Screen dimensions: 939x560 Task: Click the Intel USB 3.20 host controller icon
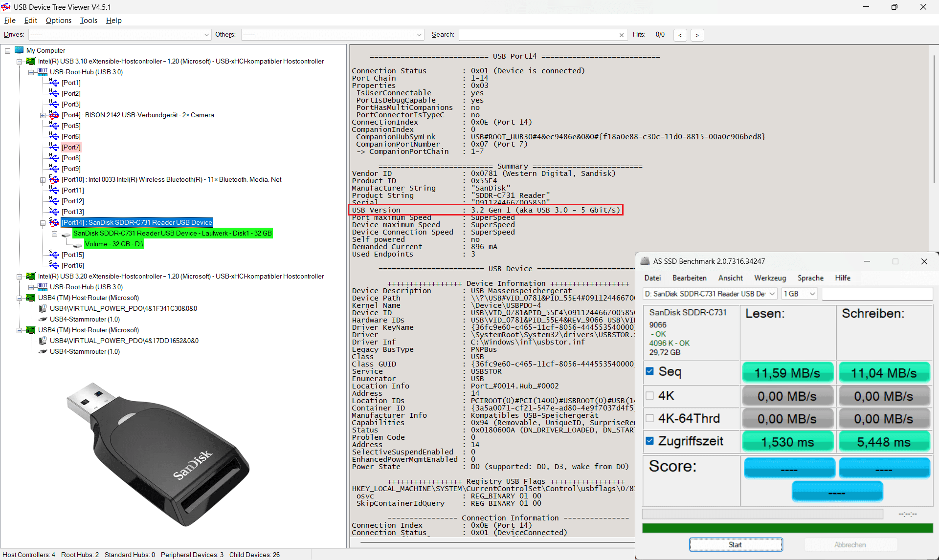point(31,276)
